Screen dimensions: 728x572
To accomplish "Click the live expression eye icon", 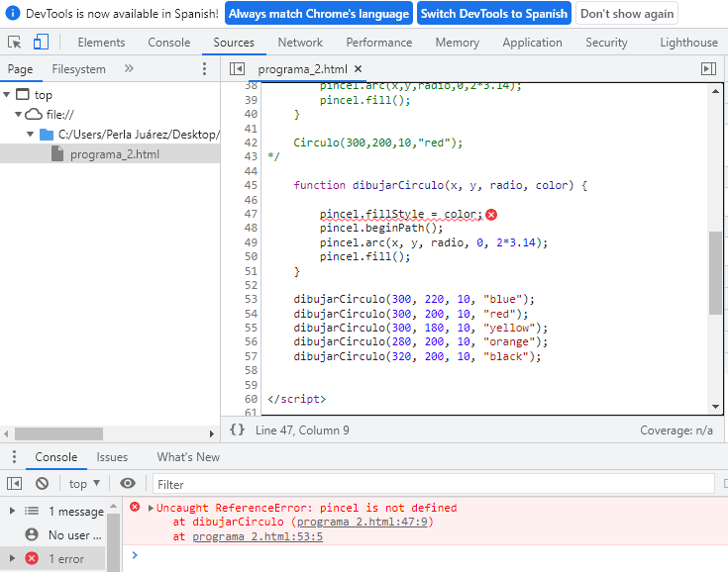I will pos(127,483).
